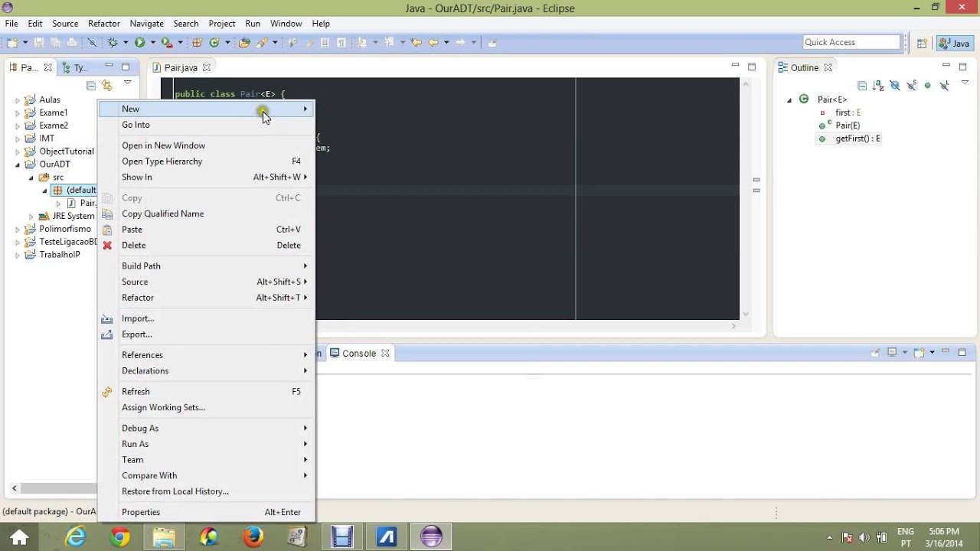Expand the Aulas project
Screen dimensions: 980x551
(18, 100)
